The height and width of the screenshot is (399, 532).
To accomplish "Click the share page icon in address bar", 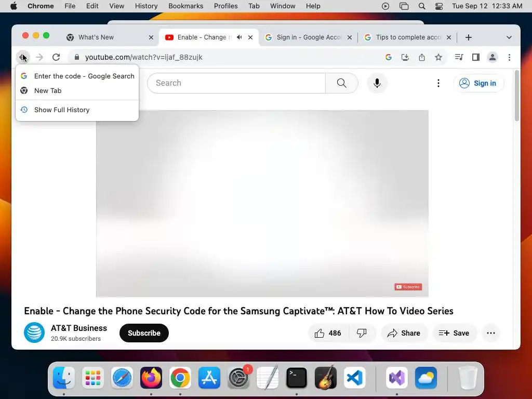I will pyautogui.click(x=422, y=57).
